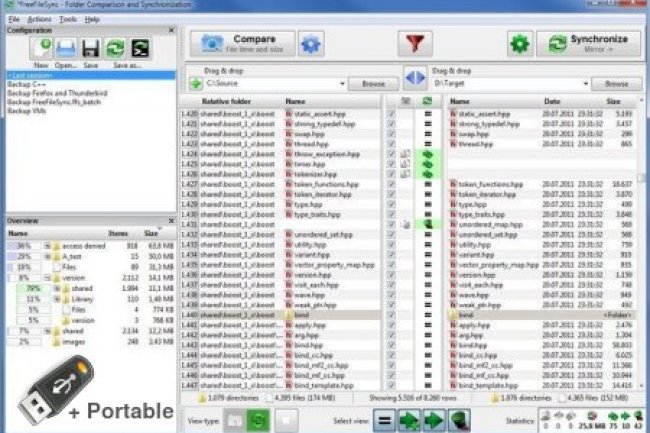Show equal files with the equals view button
The height and width of the screenshot is (433, 650).
tap(384, 420)
